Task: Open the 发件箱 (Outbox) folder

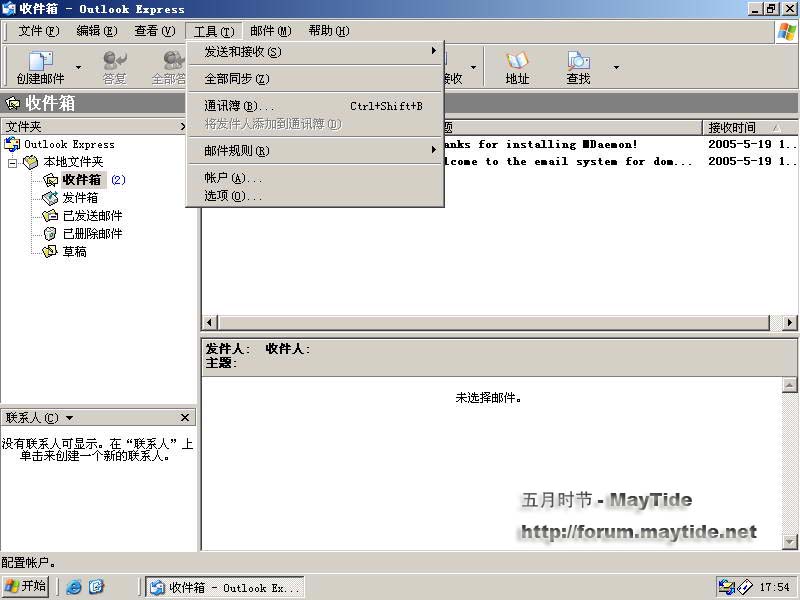Action: pos(79,198)
